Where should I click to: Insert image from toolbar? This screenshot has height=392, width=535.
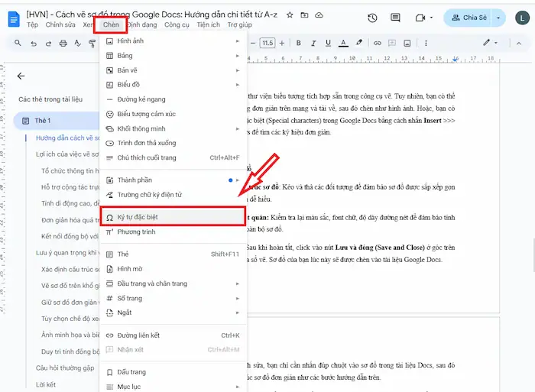[x=407, y=43]
